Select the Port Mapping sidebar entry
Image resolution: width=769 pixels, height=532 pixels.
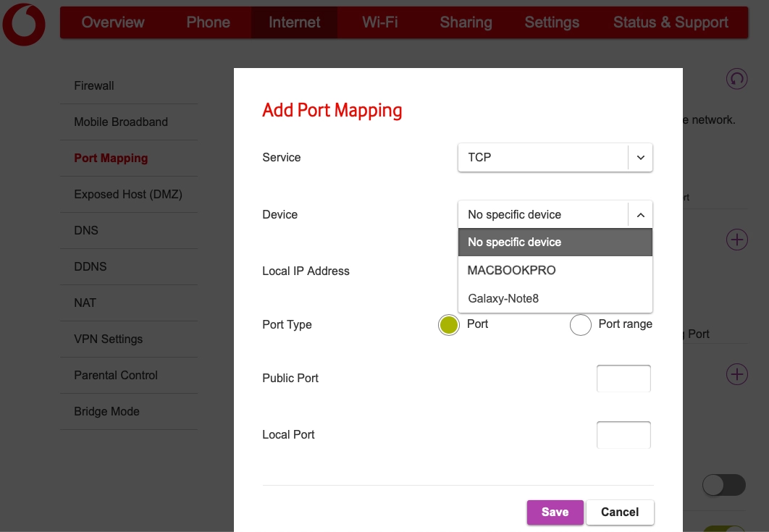point(110,158)
